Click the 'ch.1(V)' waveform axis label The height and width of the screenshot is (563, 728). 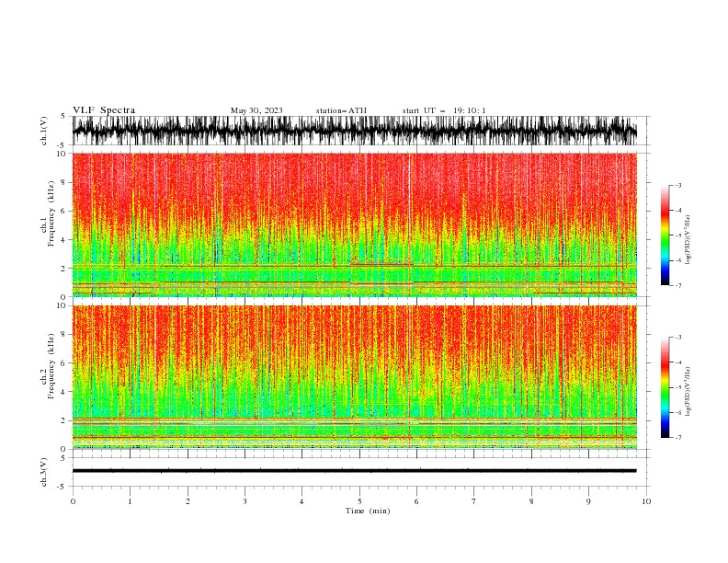[44, 131]
